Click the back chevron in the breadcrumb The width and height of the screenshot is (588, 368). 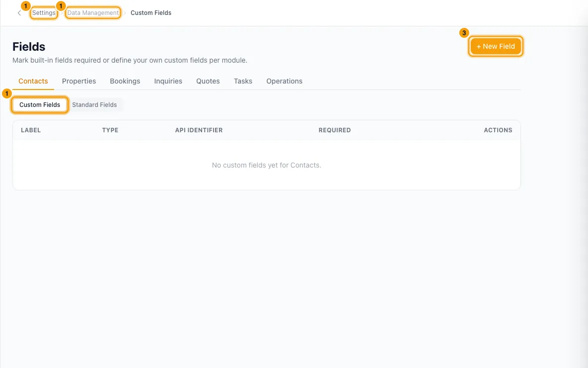click(x=19, y=13)
